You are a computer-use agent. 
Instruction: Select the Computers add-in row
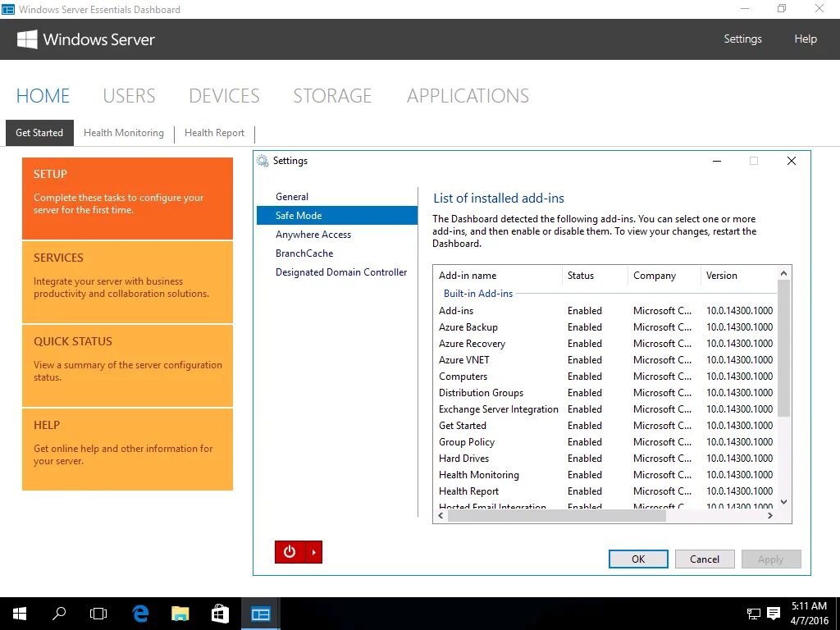coord(605,376)
